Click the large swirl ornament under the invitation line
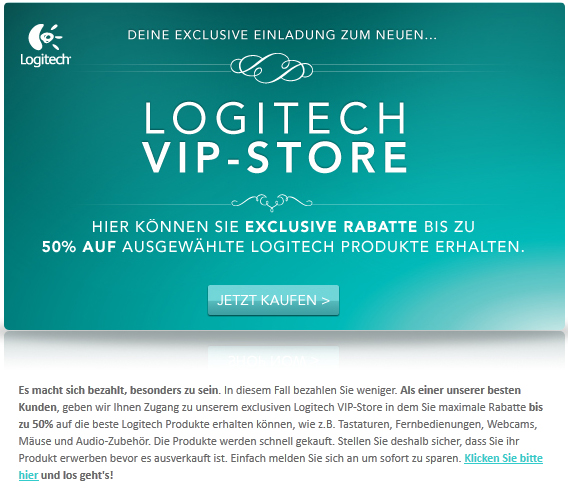 coord(272,68)
